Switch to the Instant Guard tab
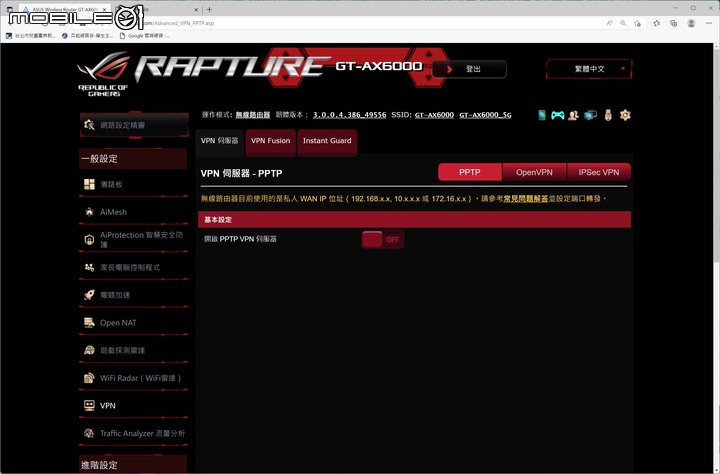The height and width of the screenshot is (474, 720). coord(327,141)
